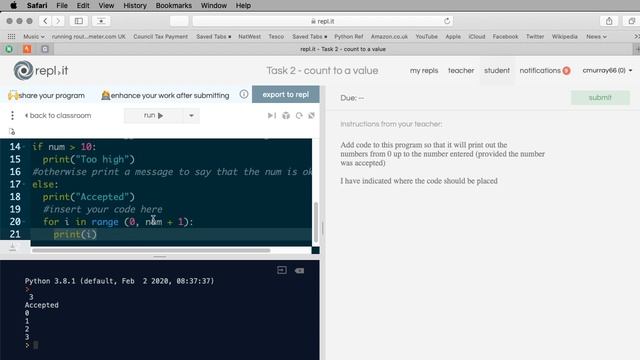Open the first Saved Tabs bookmark folder

pyautogui.click(x=213, y=36)
